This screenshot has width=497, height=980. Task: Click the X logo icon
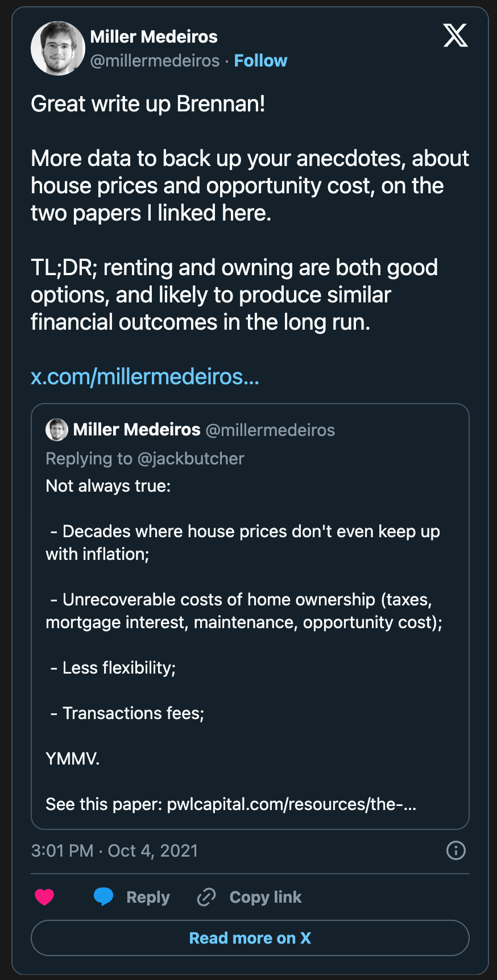pos(455,35)
